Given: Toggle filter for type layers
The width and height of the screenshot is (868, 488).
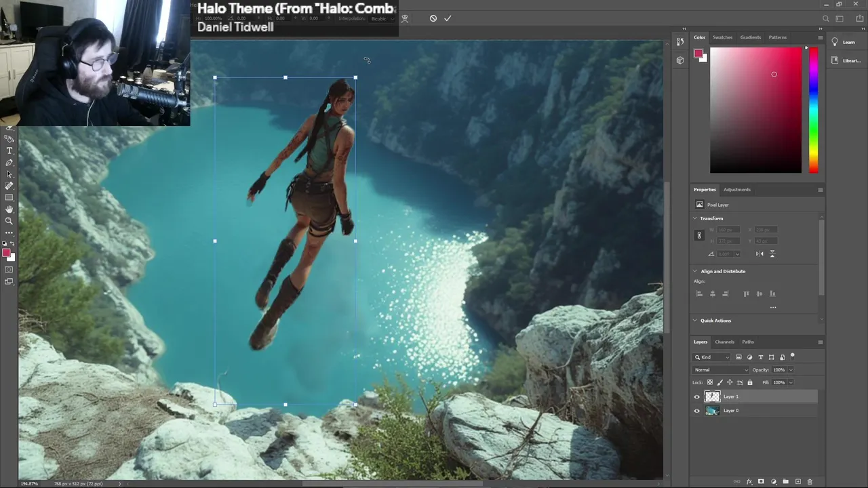Looking at the screenshot, I should (x=760, y=357).
